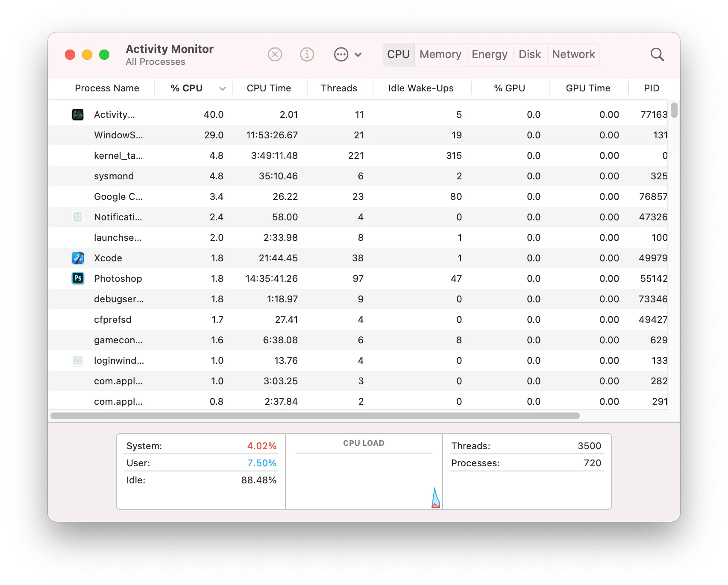728x585 pixels.
Task: Open the Energy tab
Action: [x=489, y=55]
